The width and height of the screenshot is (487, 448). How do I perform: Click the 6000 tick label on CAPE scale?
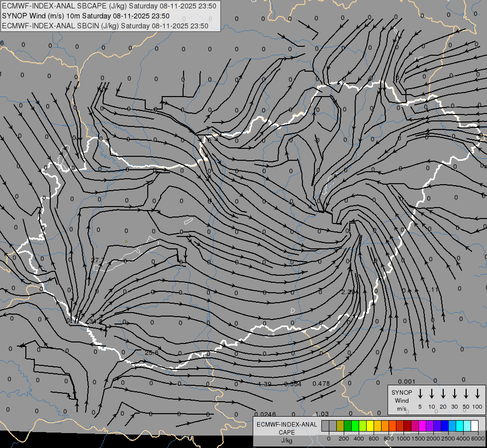tap(478, 439)
